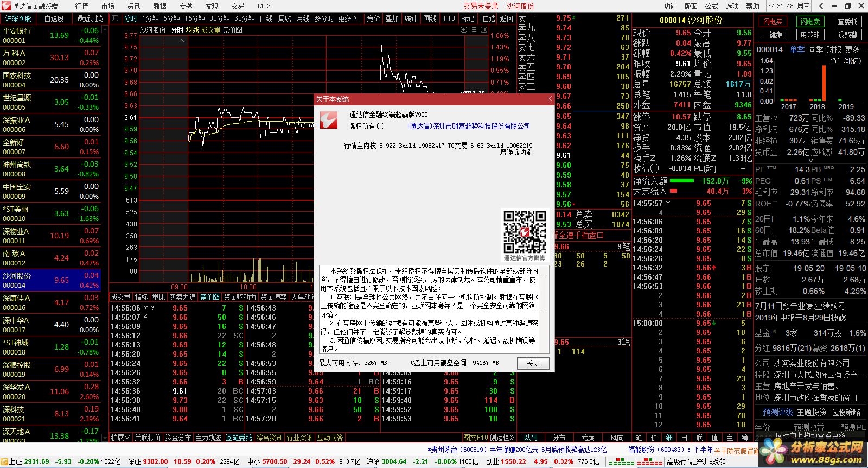The width and height of the screenshot is (868, 468).
Task: Select the 1分钟 period
Action: 151,18
